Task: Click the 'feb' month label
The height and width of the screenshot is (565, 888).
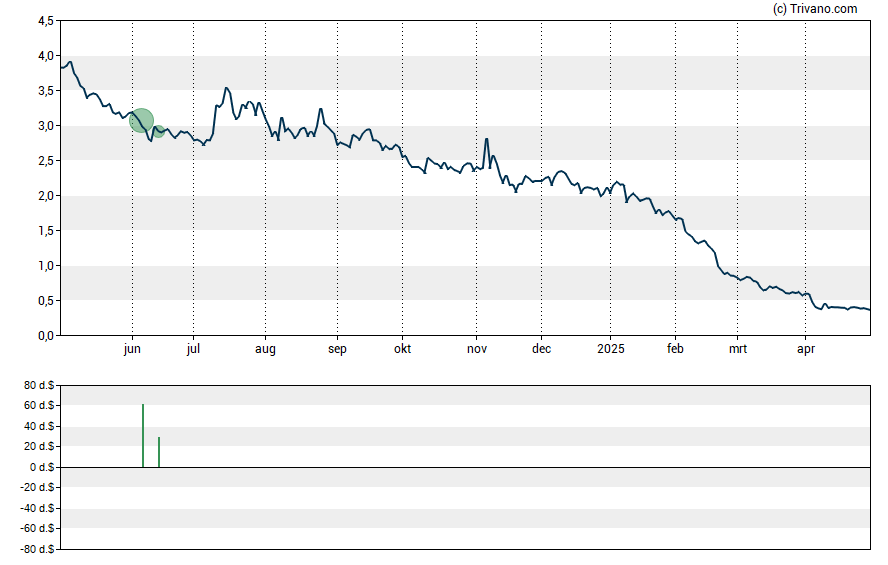Action: 675,349
